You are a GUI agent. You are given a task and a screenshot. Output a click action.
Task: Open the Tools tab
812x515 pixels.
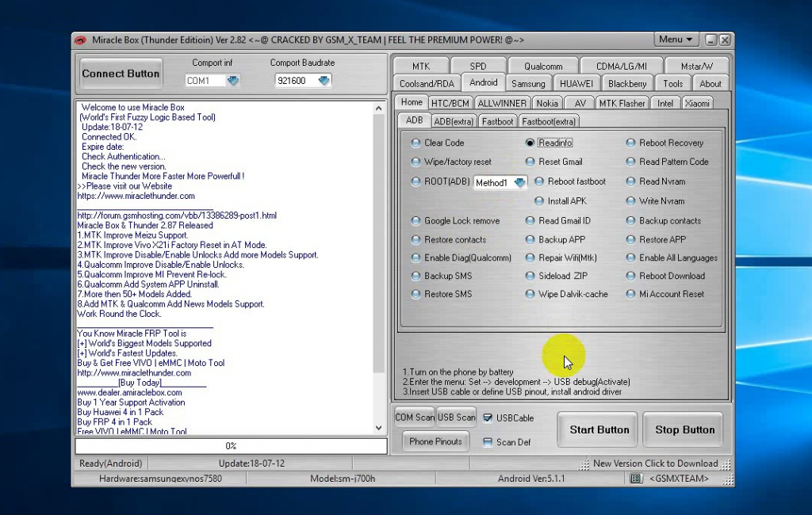point(672,83)
